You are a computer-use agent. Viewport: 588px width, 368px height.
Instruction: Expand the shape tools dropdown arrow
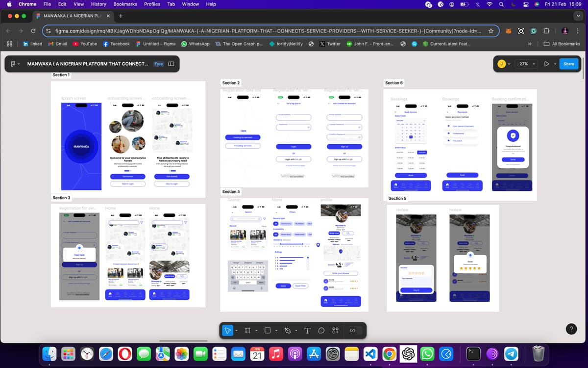(276, 331)
